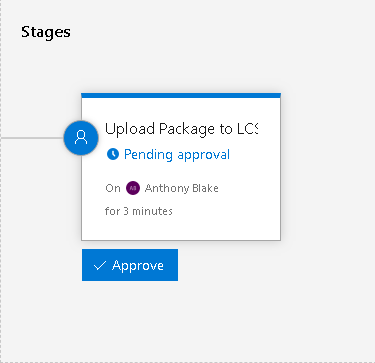Approve the Upload Package to LCS stage
The width and height of the screenshot is (375, 363).
coord(130,265)
